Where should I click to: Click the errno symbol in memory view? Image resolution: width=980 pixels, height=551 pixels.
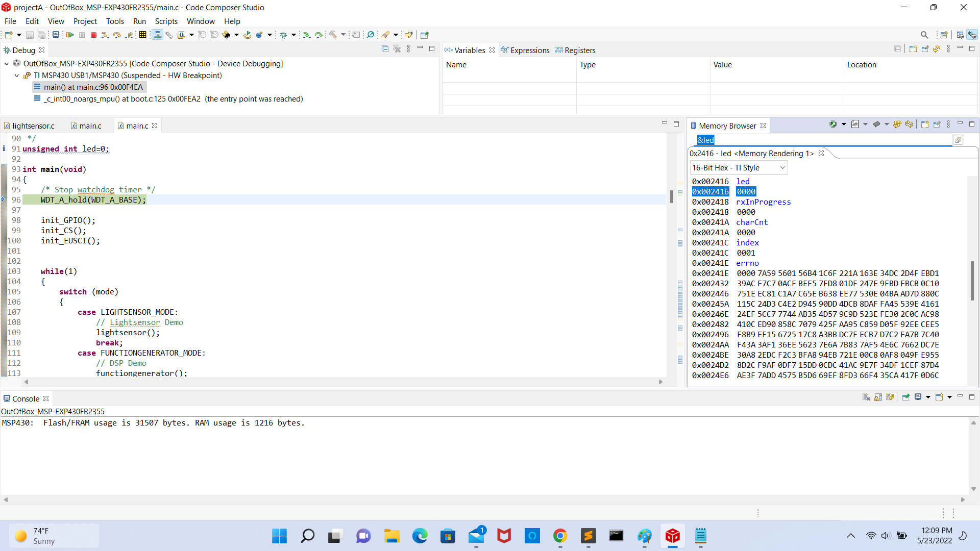click(x=747, y=263)
